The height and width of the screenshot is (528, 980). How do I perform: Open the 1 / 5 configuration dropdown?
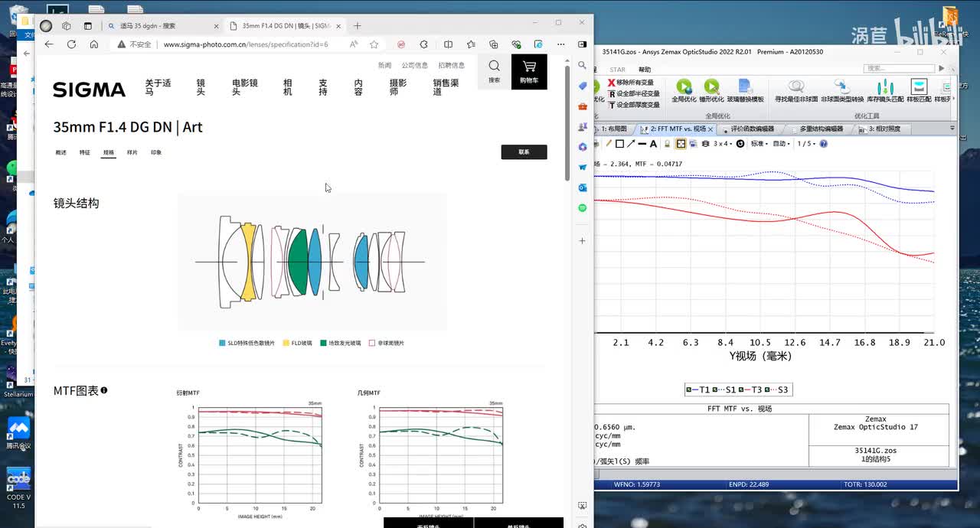pos(805,144)
